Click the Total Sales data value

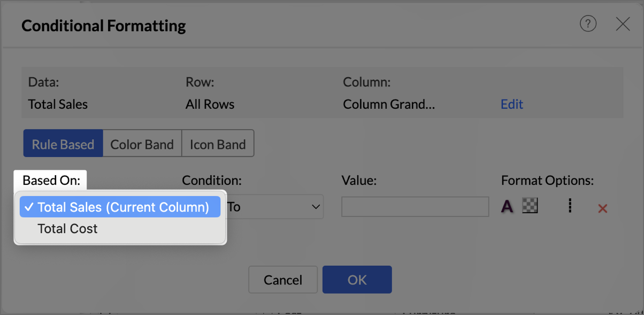coord(58,104)
